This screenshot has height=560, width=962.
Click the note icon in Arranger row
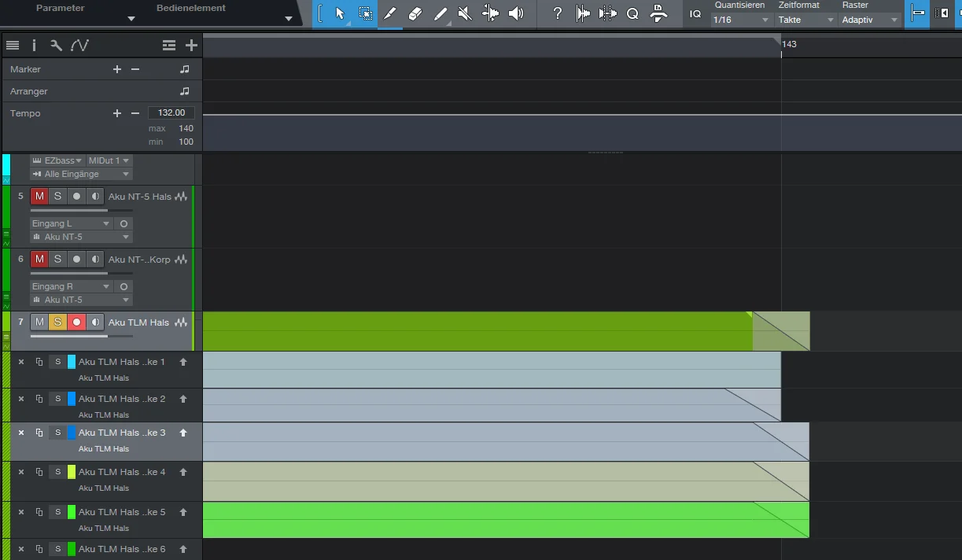pos(185,91)
